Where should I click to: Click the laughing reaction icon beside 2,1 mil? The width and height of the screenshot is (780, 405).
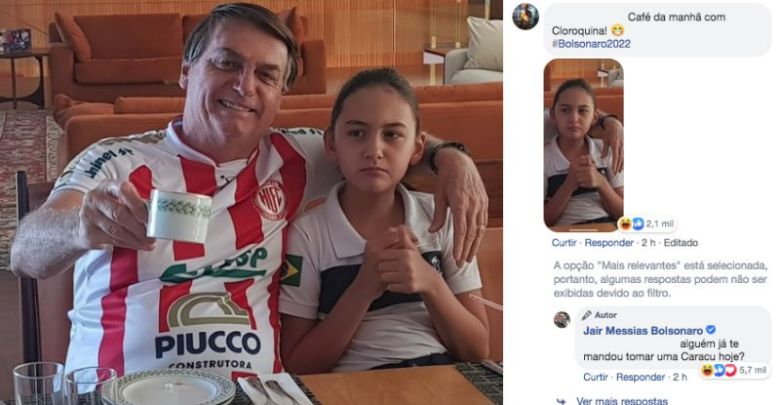point(625,224)
